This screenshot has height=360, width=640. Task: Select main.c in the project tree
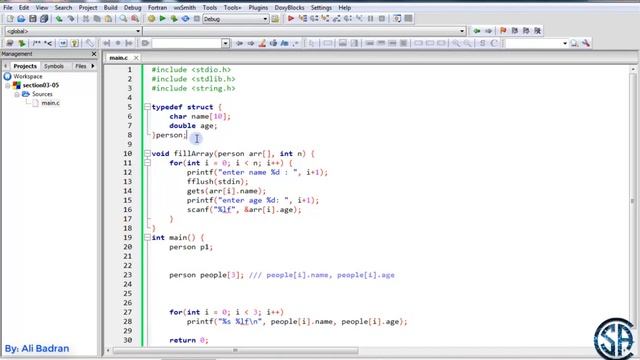pyautogui.click(x=50, y=103)
